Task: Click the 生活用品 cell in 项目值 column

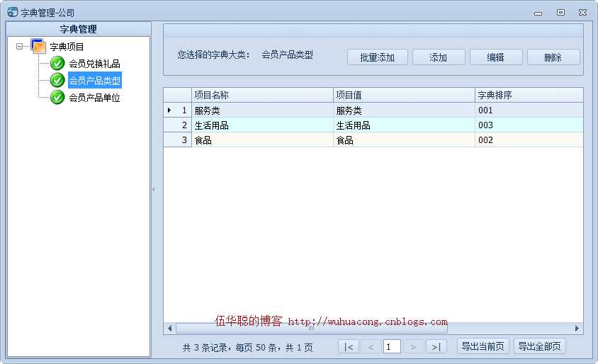Action: click(405, 125)
